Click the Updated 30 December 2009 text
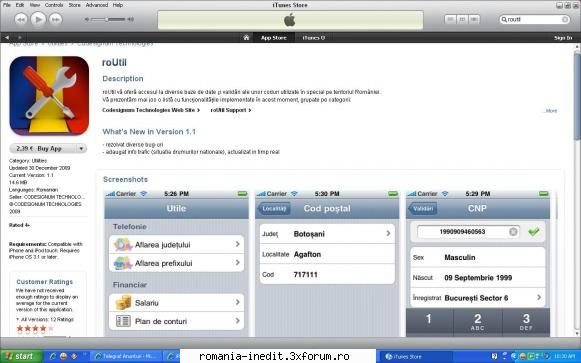The width and height of the screenshot is (581, 363). tap(40, 168)
